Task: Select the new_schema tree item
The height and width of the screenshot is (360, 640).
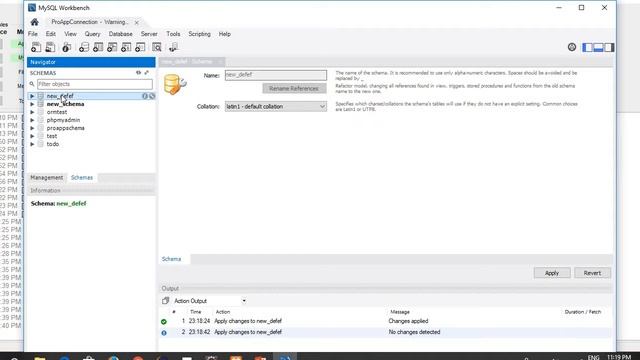Action: click(x=65, y=104)
